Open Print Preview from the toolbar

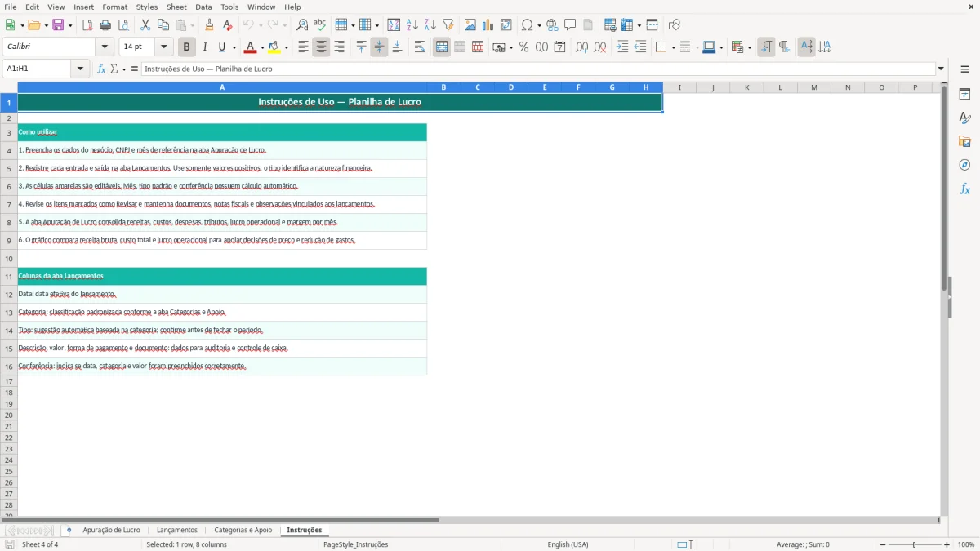coord(123,25)
